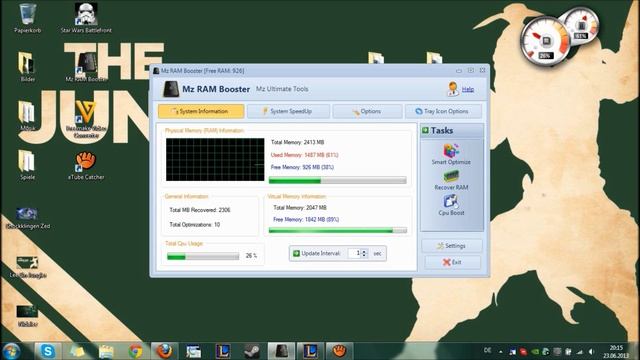The width and height of the screenshot is (640, 360).
Task: Click the physical memory usage bar
Action: tap(337, 180)
